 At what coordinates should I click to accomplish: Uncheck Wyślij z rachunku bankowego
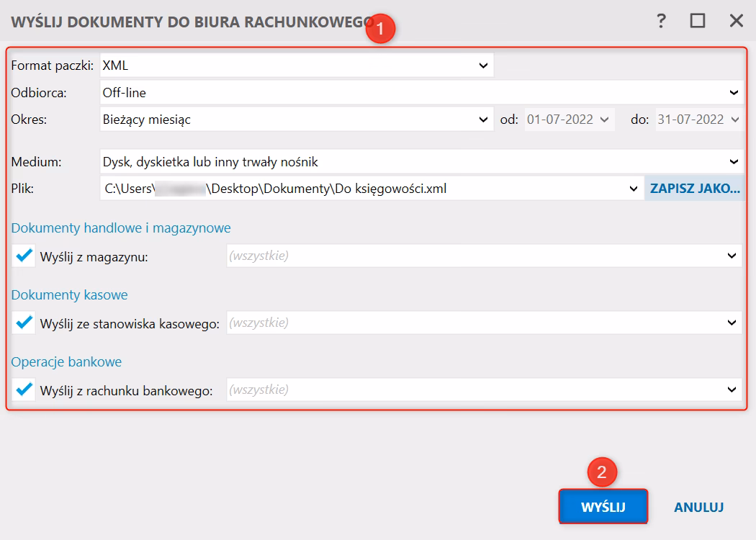pyautogui.click(x=23, y=390)
